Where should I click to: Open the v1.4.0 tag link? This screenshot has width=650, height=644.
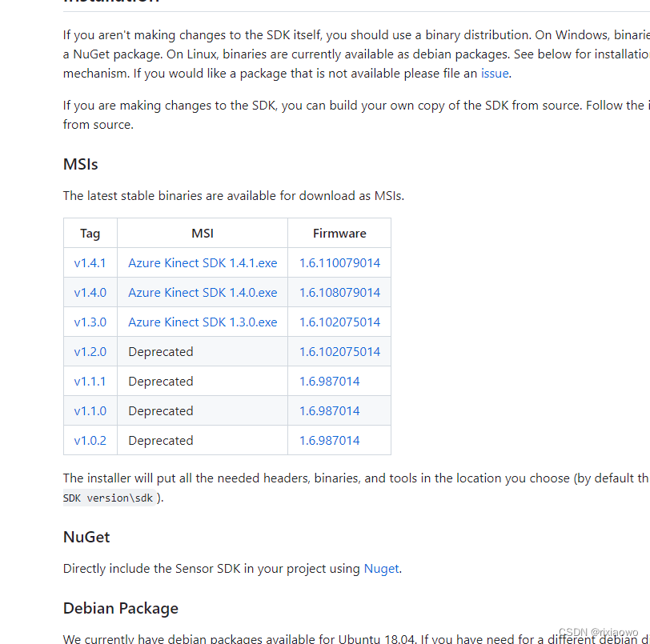[90, 293]
